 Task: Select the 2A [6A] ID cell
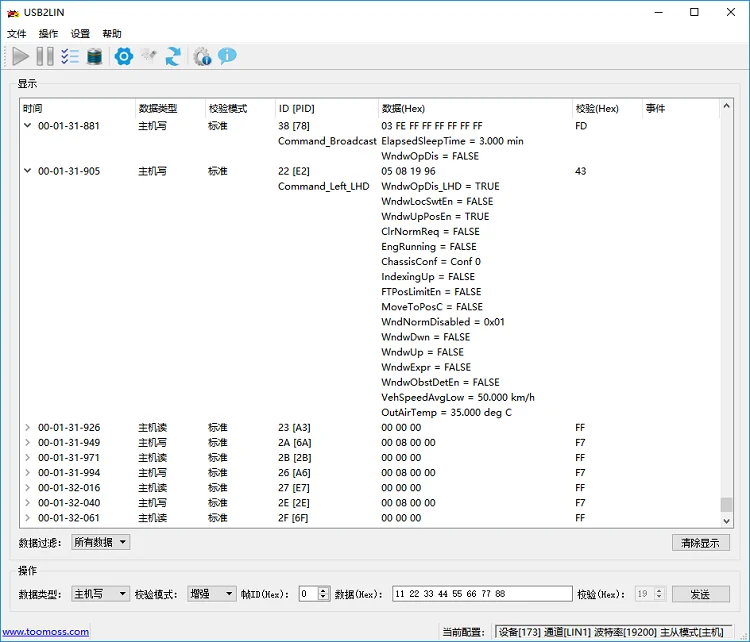point(295,443)
